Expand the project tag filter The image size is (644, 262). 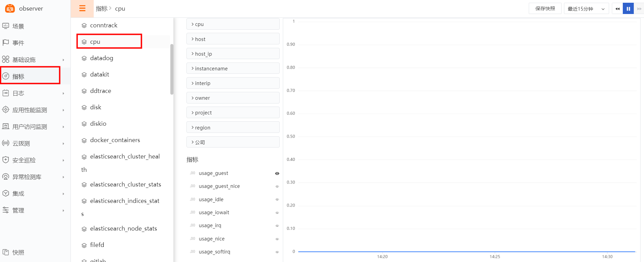233,113
